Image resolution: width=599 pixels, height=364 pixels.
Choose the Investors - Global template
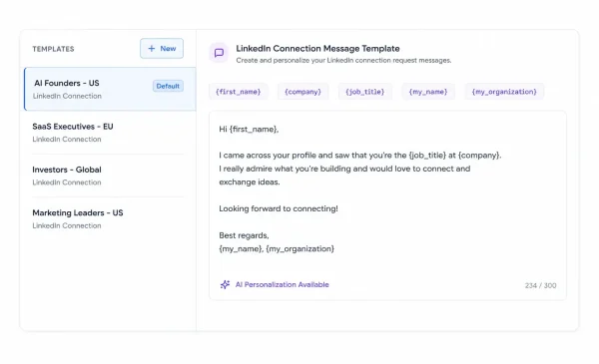[108, 176]
